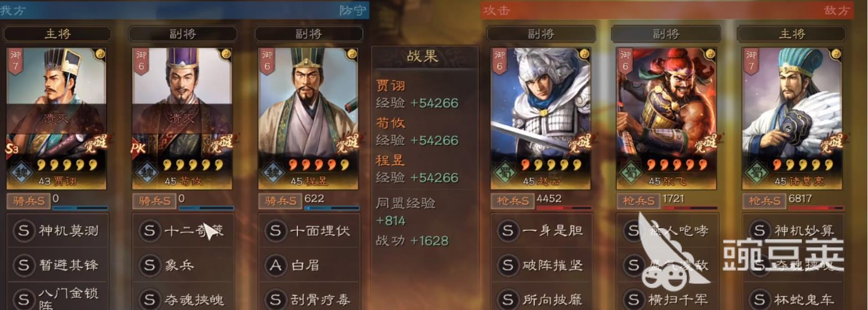Open 荀攸 general portrait card

[182, 117]
